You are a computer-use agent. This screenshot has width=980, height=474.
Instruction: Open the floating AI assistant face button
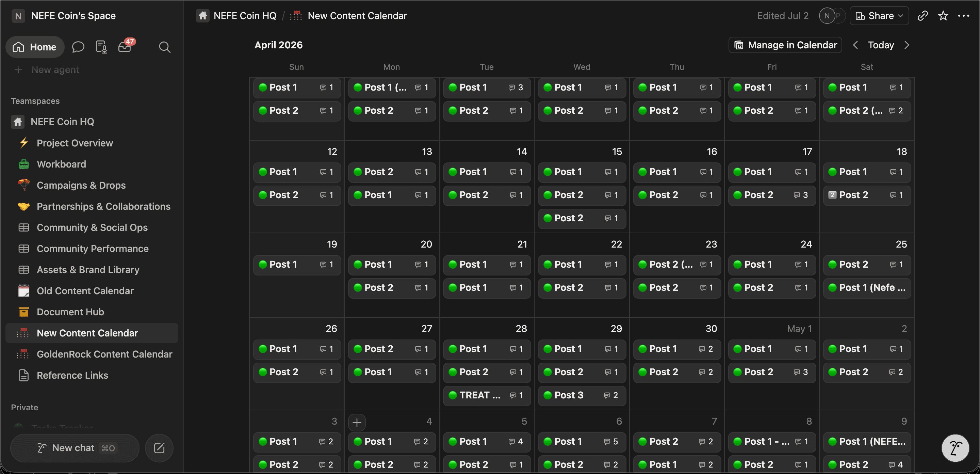tap(955, 448)
